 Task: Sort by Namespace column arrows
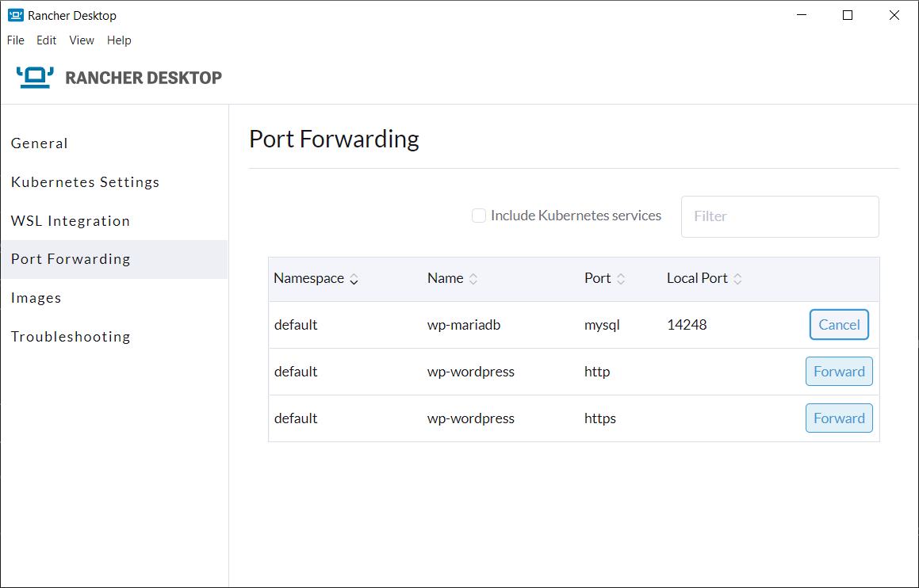[x=354, y=280]
